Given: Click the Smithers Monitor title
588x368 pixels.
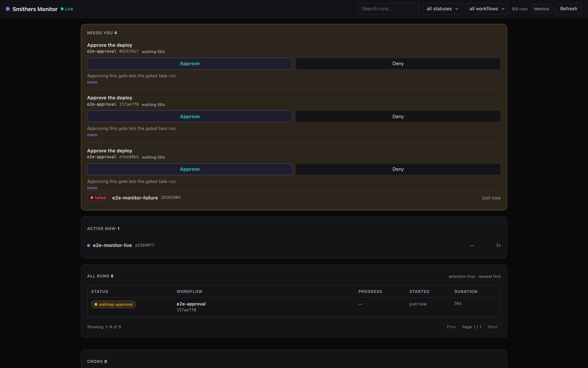Looking at the screenshot, I should (35, 9).
